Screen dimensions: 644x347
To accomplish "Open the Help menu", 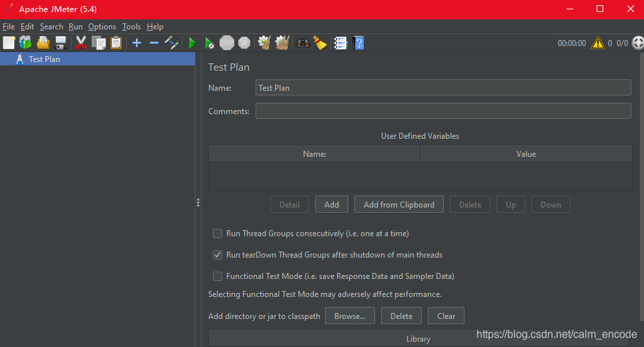I will tap(155, 27).
